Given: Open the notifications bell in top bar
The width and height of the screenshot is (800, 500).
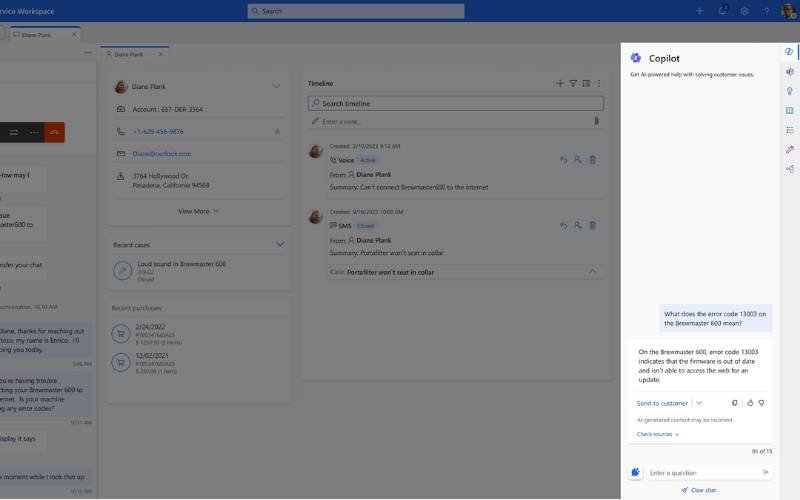Looking at the screenshot, I should point(723,11).
